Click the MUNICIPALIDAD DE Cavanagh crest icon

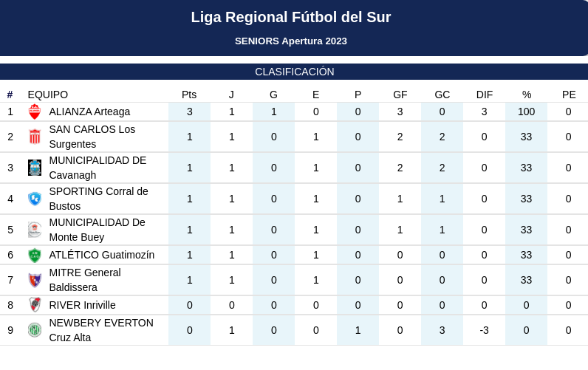[x=35, y=168]
